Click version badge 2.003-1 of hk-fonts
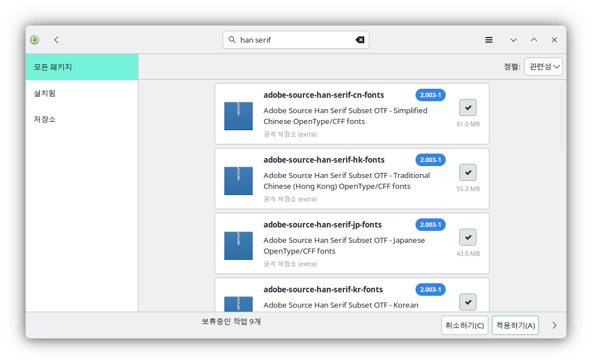 [x=430, y=160]
